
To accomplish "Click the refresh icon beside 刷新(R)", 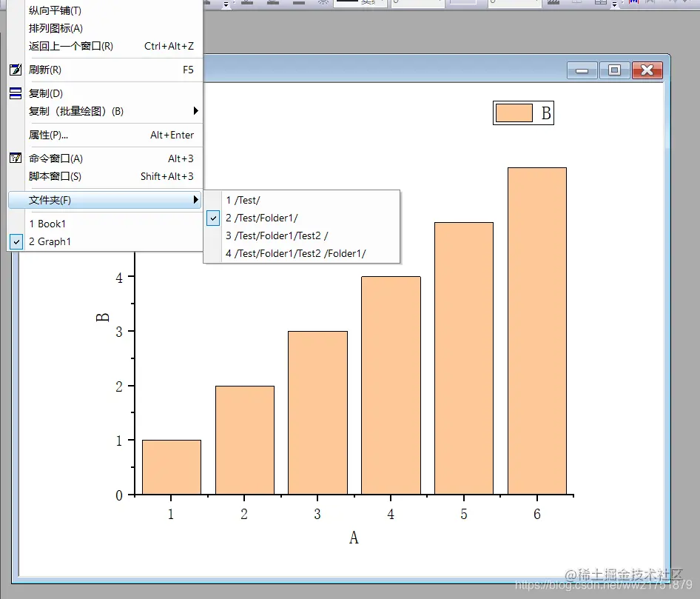I will 16,70.
